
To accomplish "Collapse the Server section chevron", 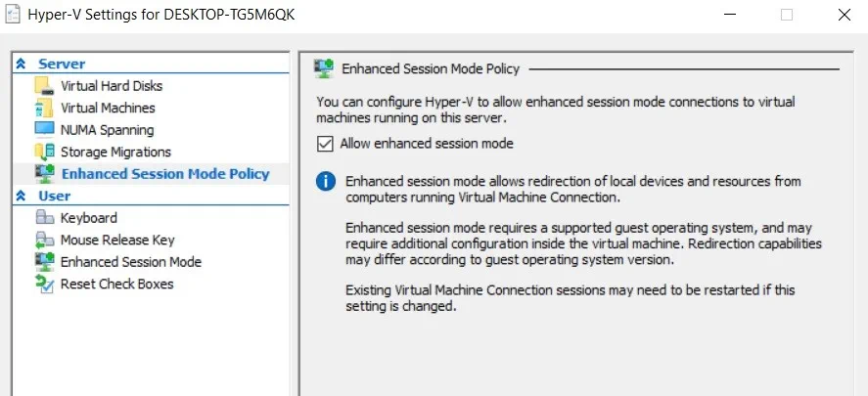I will [21, 64].
